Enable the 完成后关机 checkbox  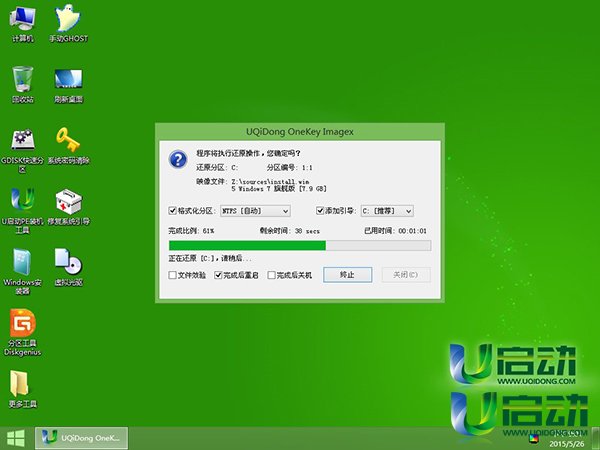coord(271,275)
